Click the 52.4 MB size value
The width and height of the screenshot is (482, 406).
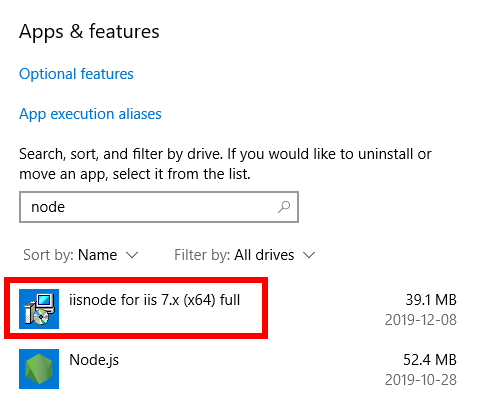coord(430,360)
